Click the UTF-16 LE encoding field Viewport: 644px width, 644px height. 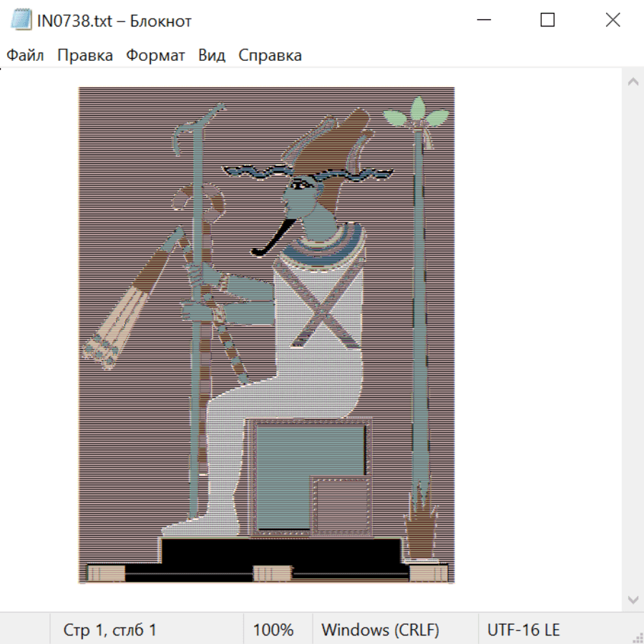coord(523,630)
